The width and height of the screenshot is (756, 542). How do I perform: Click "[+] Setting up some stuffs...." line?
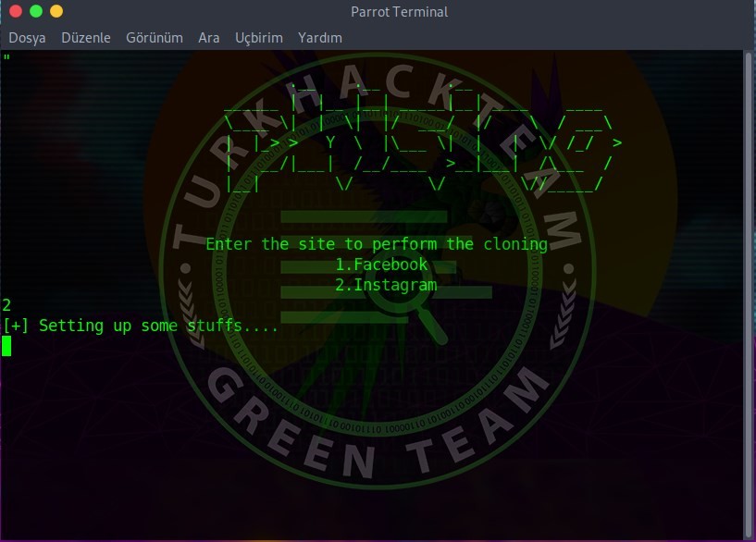coord(141,326)
